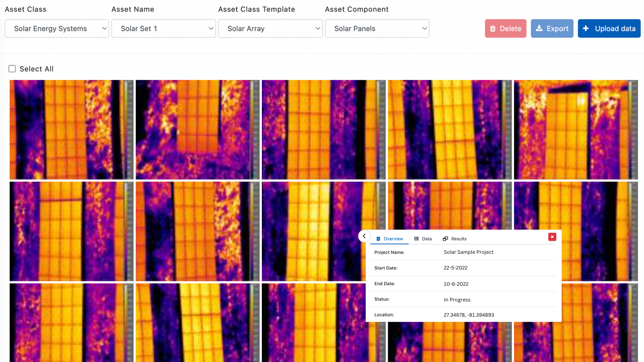The width and height of the screenshot is (644, 362).
Task: Switch to the Overview tab
Action: click(389, 239)
